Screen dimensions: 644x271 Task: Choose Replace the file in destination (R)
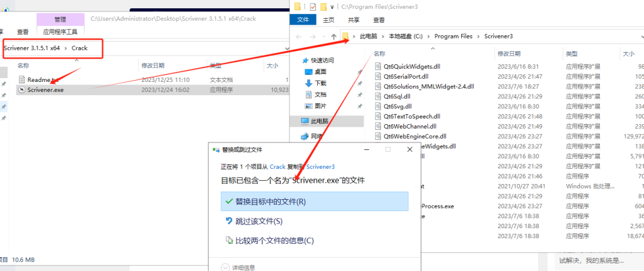pyautogui.click(x=270, y=202)
